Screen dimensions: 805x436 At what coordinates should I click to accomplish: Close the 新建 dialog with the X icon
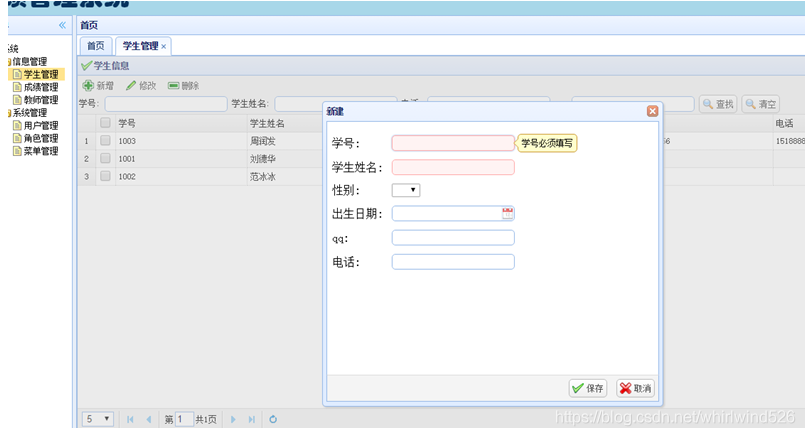coord(652,111)
